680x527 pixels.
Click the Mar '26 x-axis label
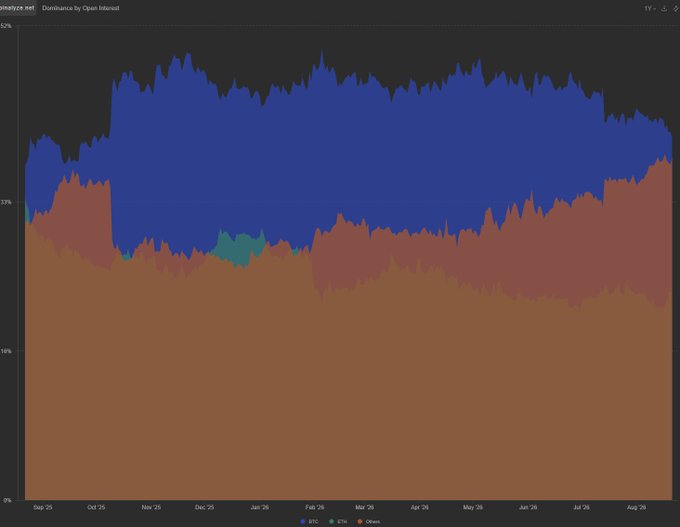(364, 507)
